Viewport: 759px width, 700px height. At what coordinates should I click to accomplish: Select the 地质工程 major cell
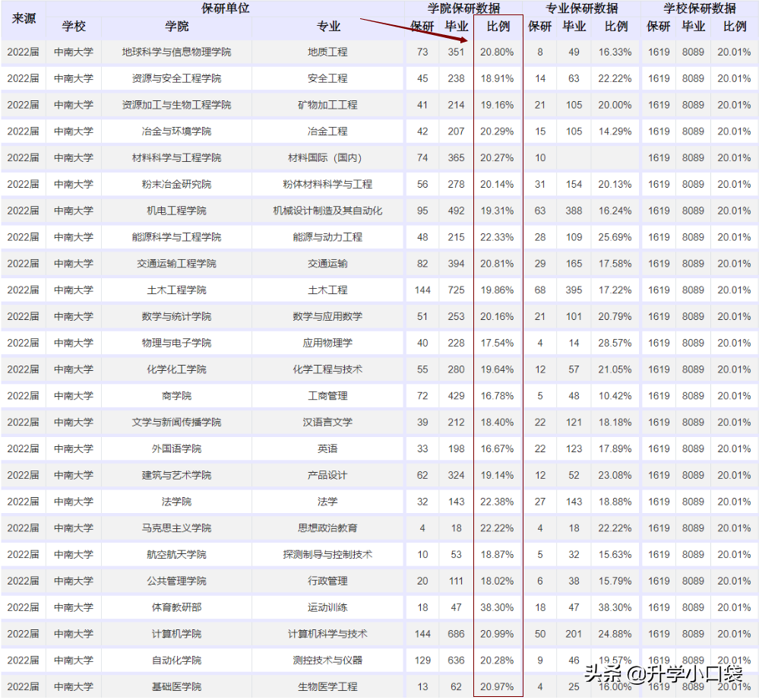pyautogui.click(x=327, y=52)
